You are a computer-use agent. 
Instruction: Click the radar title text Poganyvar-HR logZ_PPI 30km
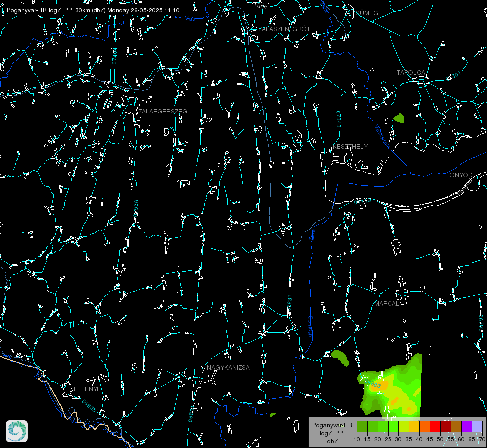coord(48,10)
